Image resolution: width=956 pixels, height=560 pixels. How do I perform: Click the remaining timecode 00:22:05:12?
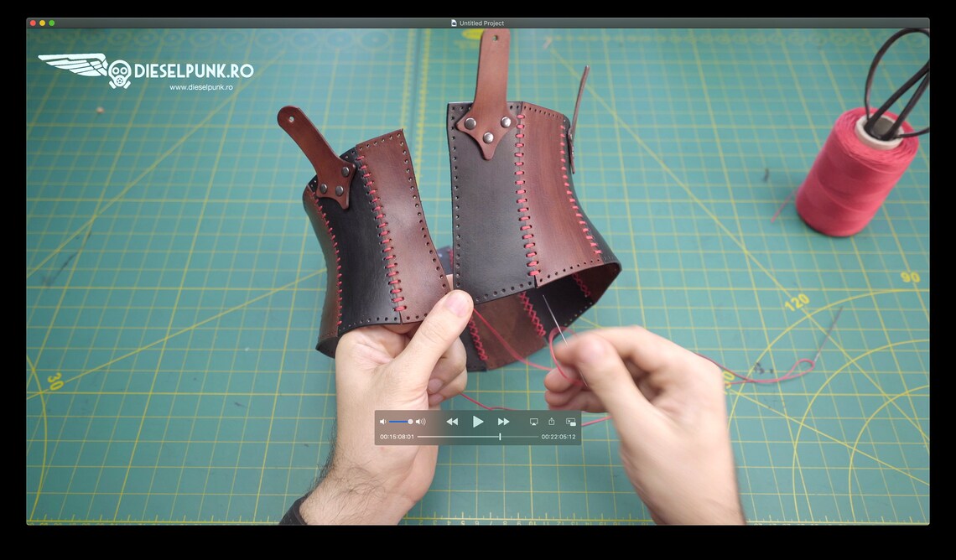point(558,436)
